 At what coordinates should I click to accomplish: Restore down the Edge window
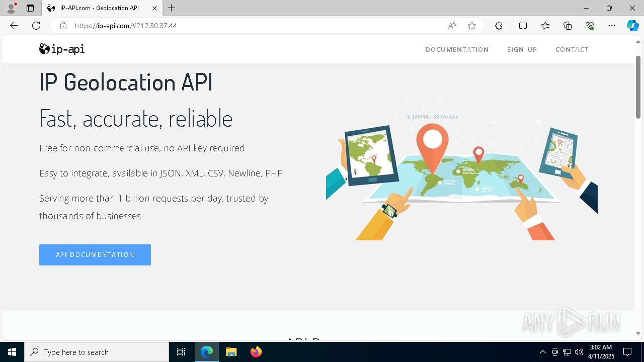pos(609,8)
